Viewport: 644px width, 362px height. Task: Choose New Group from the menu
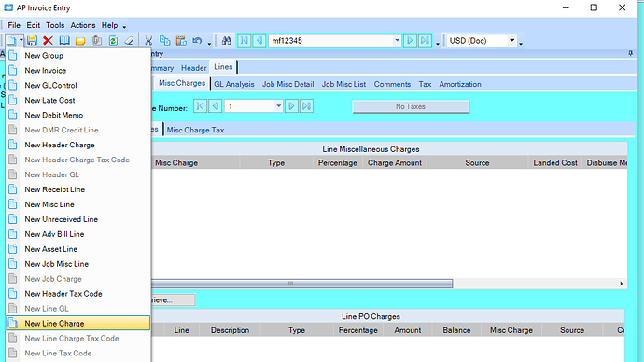[x=78, y=56]
